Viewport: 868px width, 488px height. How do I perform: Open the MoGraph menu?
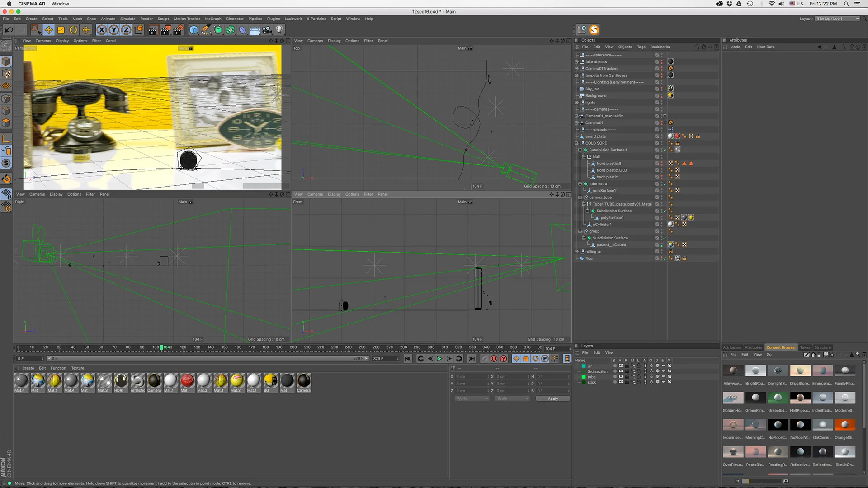tap(213, 19)
